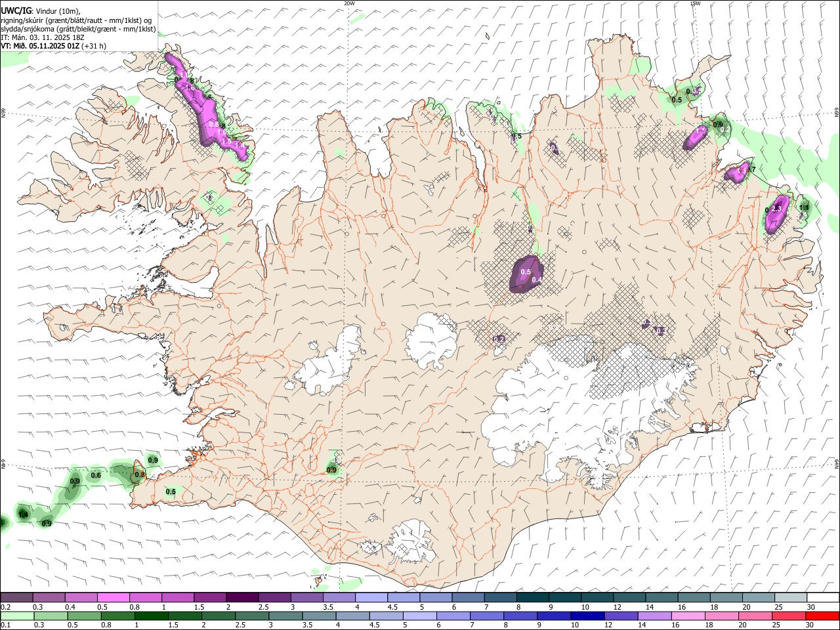Click the 1.4 rain value in the southwest sea

(x=23, y=515)
